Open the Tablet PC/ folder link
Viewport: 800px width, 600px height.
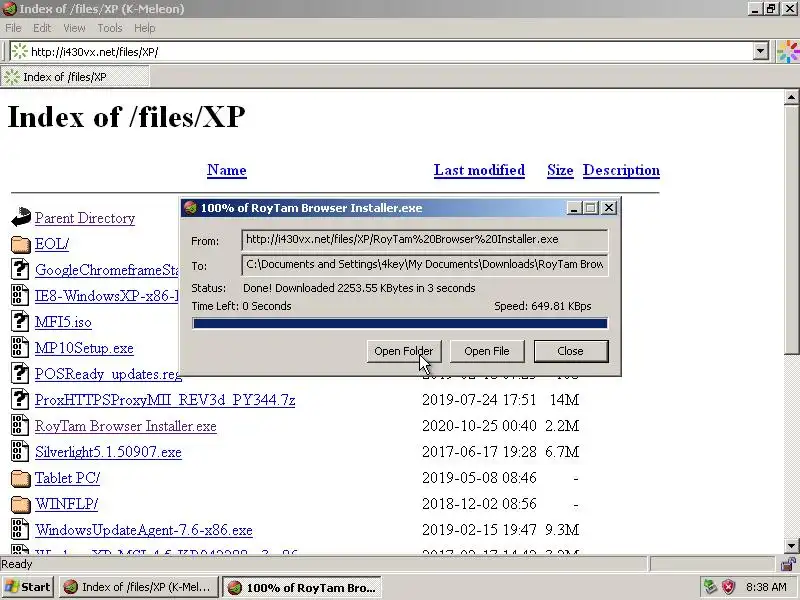point(67,479)
